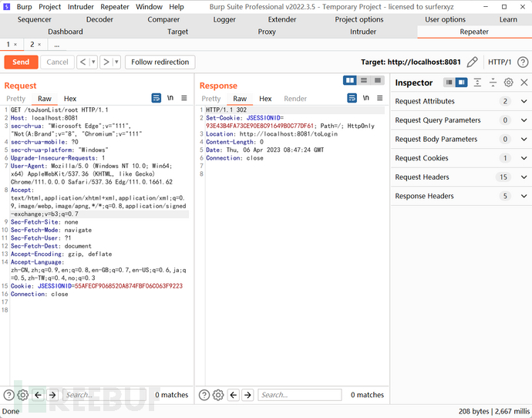Switch Inspector to side-docked layout
Image resolution: width=532 pixels, height=418 pixels.
pyautogui.click(x=461, y=83)
